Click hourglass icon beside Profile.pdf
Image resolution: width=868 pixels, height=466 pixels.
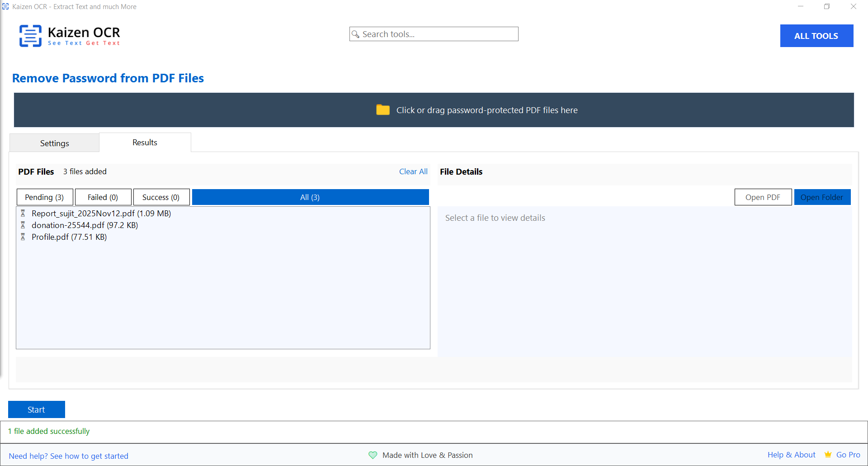click(x=23, y=237)
